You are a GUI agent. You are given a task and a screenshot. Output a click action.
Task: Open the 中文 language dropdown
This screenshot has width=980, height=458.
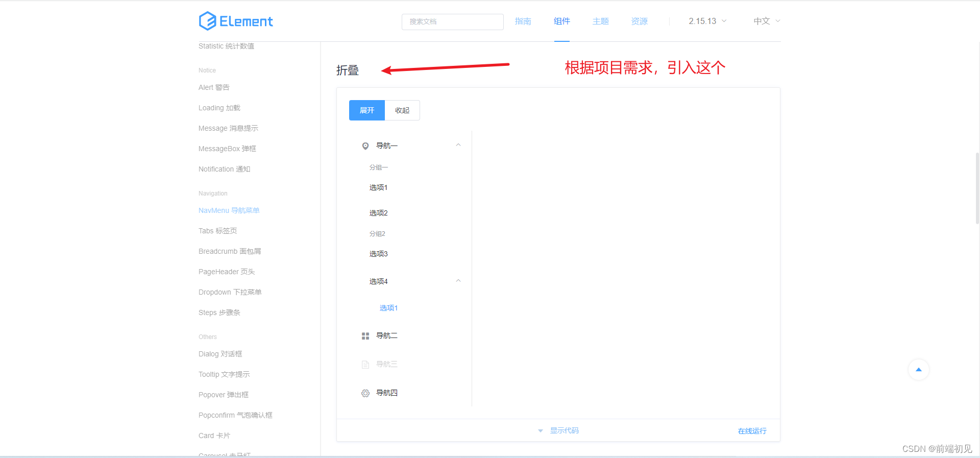[x=767, y=21]
